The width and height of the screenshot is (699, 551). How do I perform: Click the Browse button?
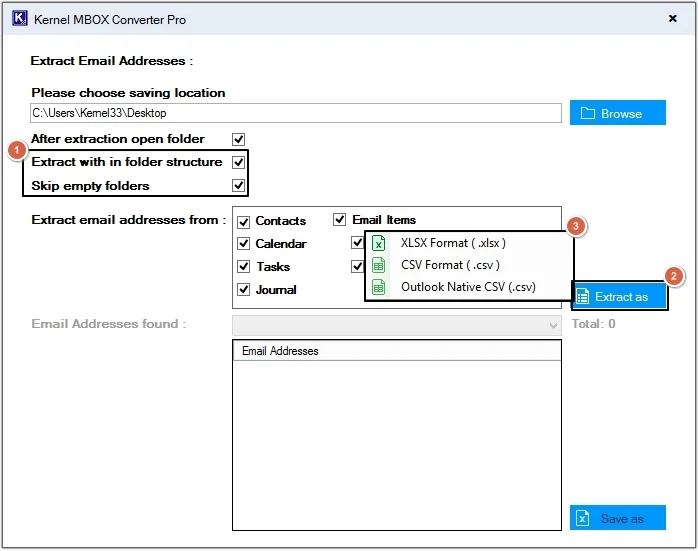pyautogui.click(x=618, y=113)
